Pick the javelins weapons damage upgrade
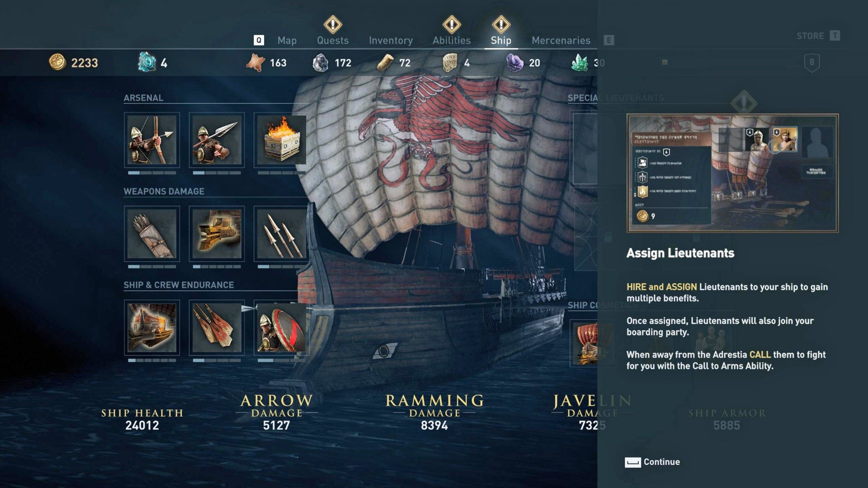Screen dimensions: 868x488 point(281,234)
